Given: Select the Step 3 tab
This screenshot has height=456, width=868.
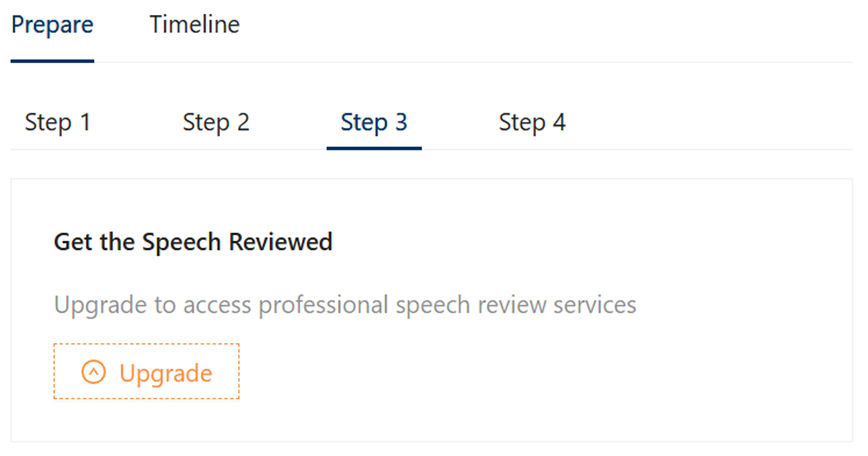Looking at the screenshot, I should (x=374, y=122).
